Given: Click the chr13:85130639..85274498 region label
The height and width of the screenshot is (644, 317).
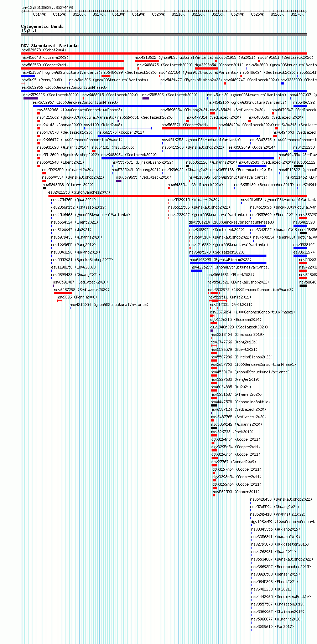Looking at the screenshot, I should [x=47, y=7].
